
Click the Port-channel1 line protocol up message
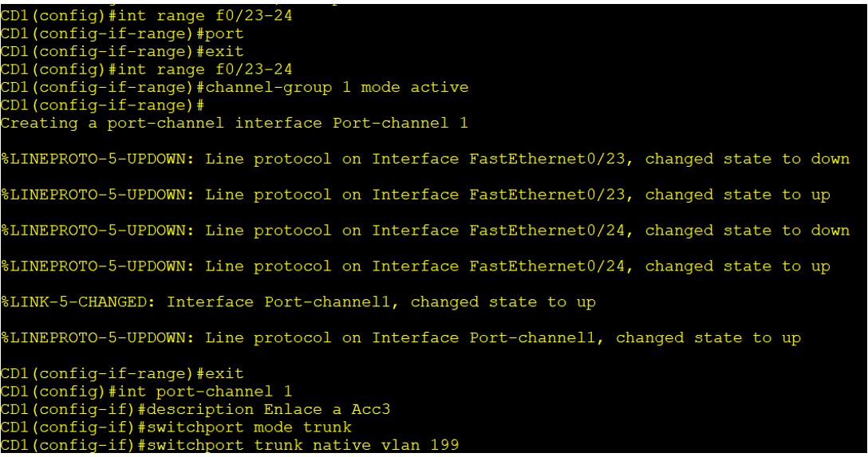[x=400, y=338]
